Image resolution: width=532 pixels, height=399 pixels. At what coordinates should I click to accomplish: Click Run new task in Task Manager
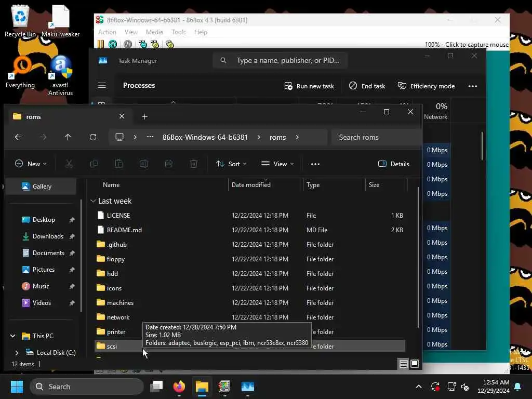point(309,86)
